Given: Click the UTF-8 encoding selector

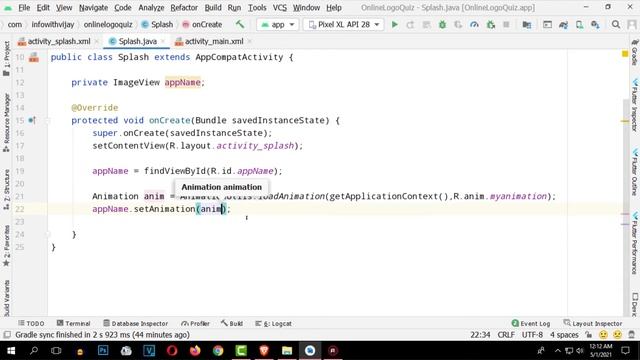Looking at the screenshot, I should [x=532, y=335].
